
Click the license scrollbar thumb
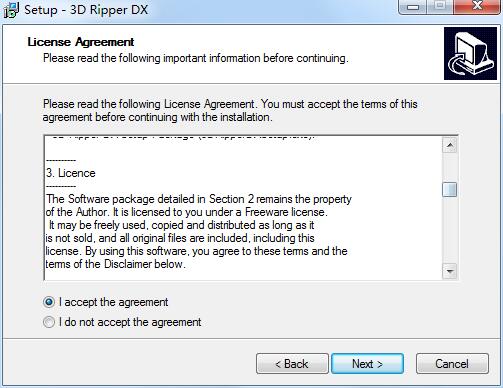point(450,190)
